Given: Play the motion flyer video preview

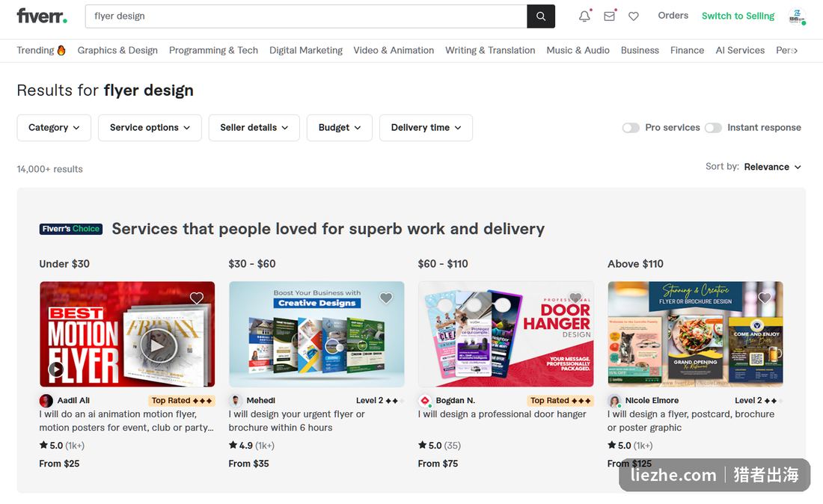Looking at the screenshot, I should 156,345.
